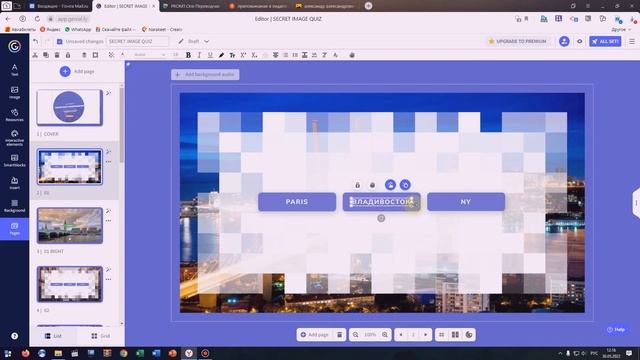Screen dimensions: 640x360
Task: Delete current page with bottom trash icon
Action: tap(340, 335)
